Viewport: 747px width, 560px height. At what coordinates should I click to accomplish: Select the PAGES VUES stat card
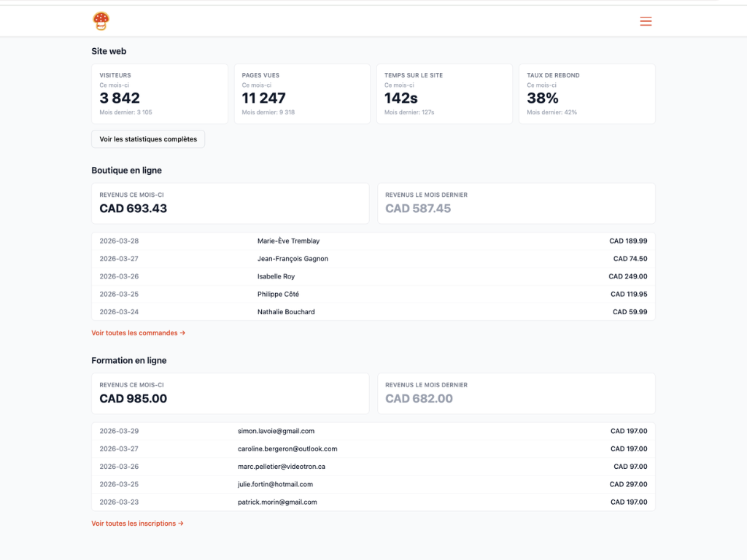pyautogui.click(x=302, y=93)
